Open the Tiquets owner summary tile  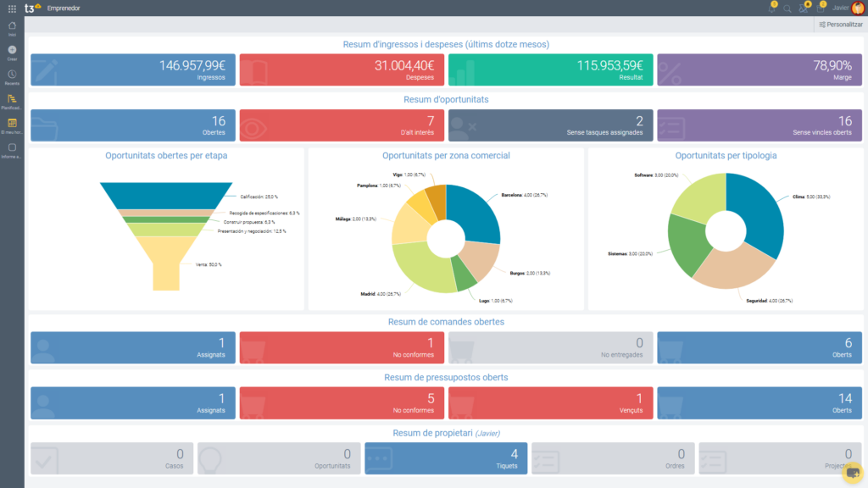[x=446, y=458]
